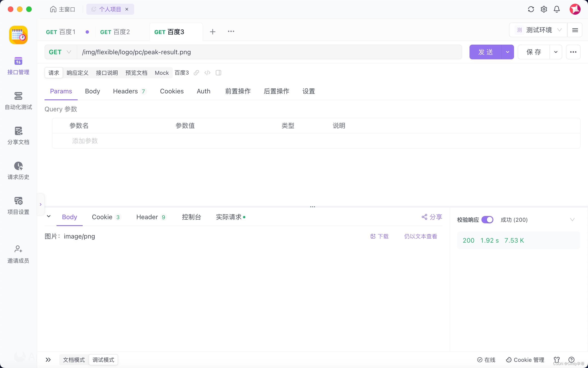Switch to GET 百度2 tab
This screenshot has width=588, height=368.
click(x=115, y=32)
